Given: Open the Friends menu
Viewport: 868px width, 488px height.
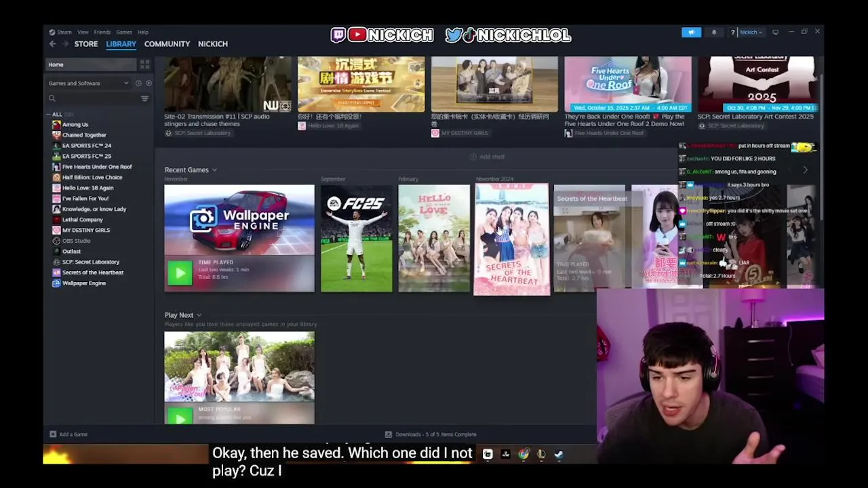Looking at the screenshot, I should pos(102,32).
